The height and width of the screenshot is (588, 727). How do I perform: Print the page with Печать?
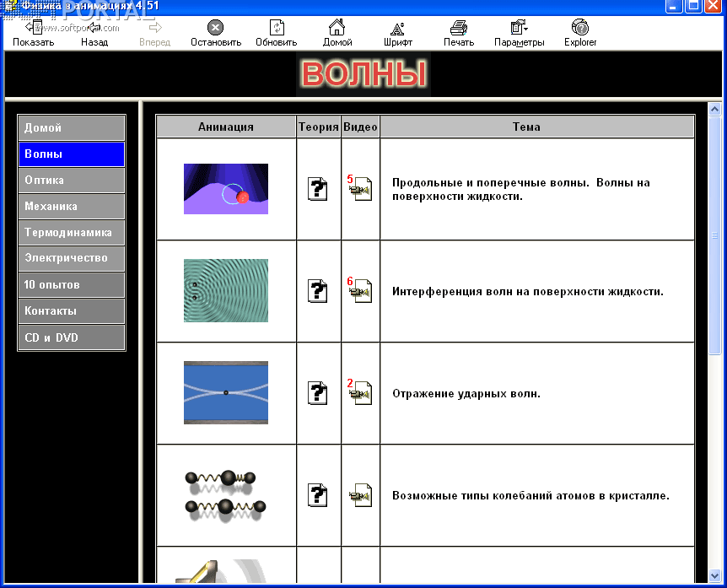459,28
